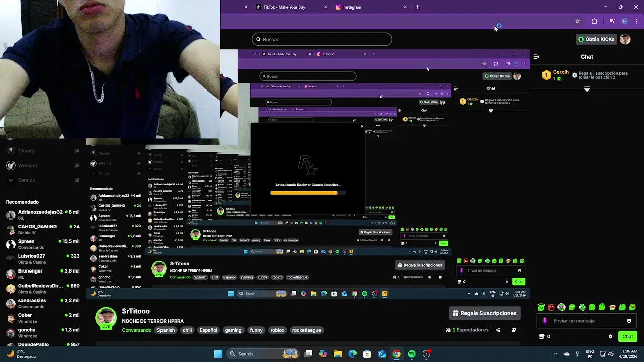The height and width of the screenshot is (362, 644).
Task: Expand the outermost gift leaderboard chevron
Action: (x=587, y=89)
